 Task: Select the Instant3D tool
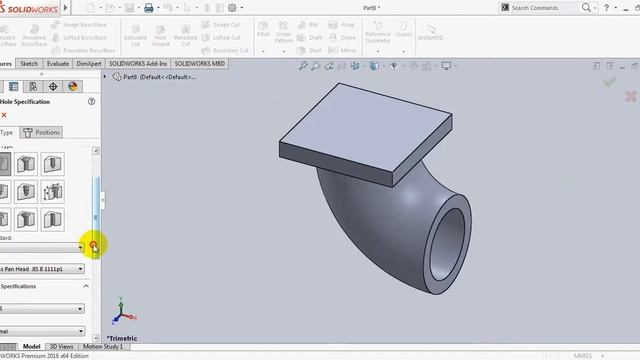[431, 32]
